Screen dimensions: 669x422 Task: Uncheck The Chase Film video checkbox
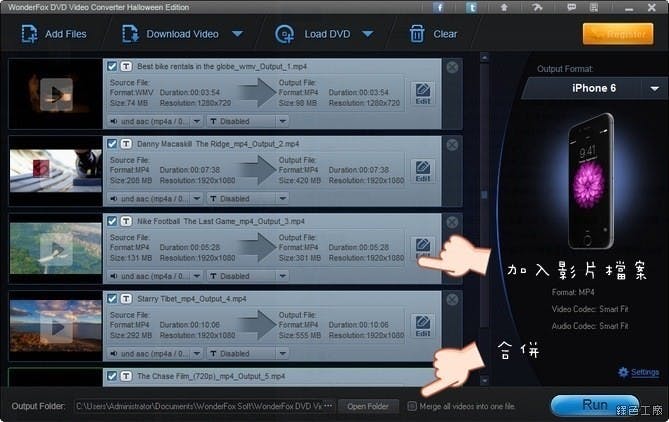click(x=112, y=376)
